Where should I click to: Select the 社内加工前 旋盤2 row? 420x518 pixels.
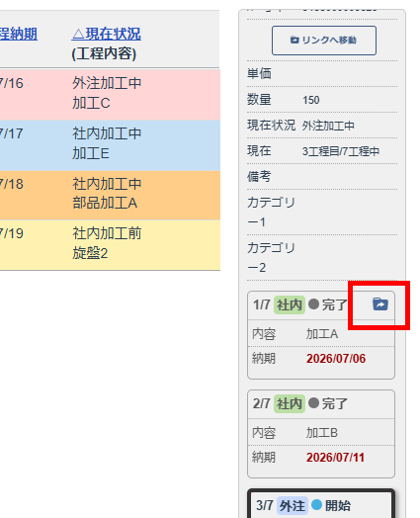click(110, 245)
